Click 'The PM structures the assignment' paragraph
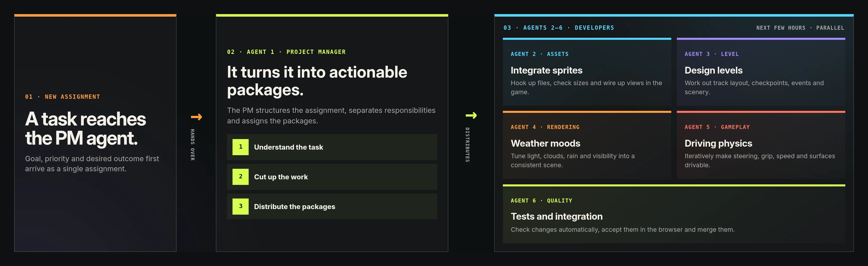The width and height of the screenshot is (868, 266). coord(331,115)
